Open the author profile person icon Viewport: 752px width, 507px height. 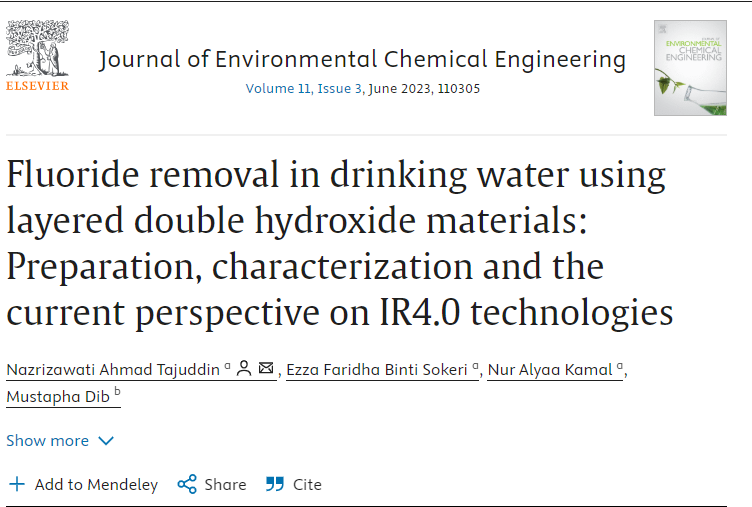coord(243,369)
